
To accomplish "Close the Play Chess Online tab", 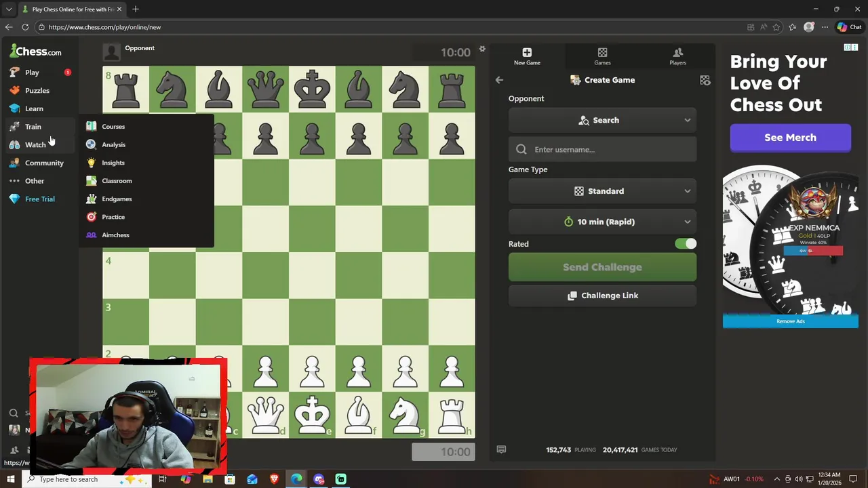I will pyautogui.click(x=120, y=9).
